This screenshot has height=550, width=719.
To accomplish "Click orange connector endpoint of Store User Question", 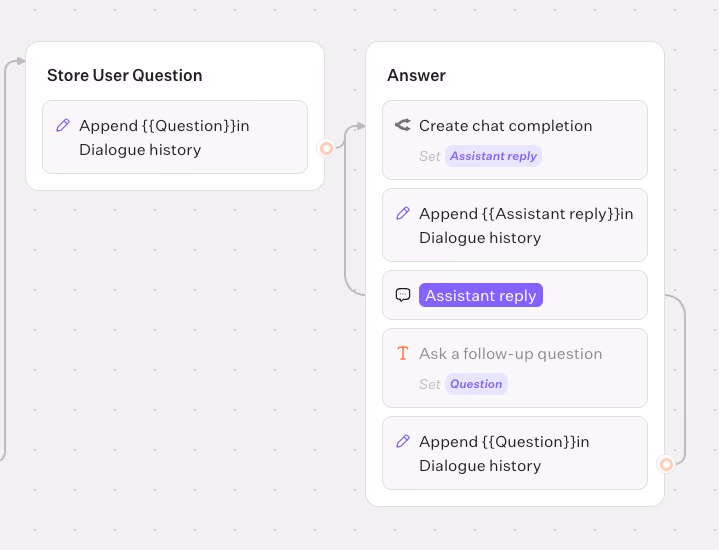I will pyautogui.click(x=325, y=148).
